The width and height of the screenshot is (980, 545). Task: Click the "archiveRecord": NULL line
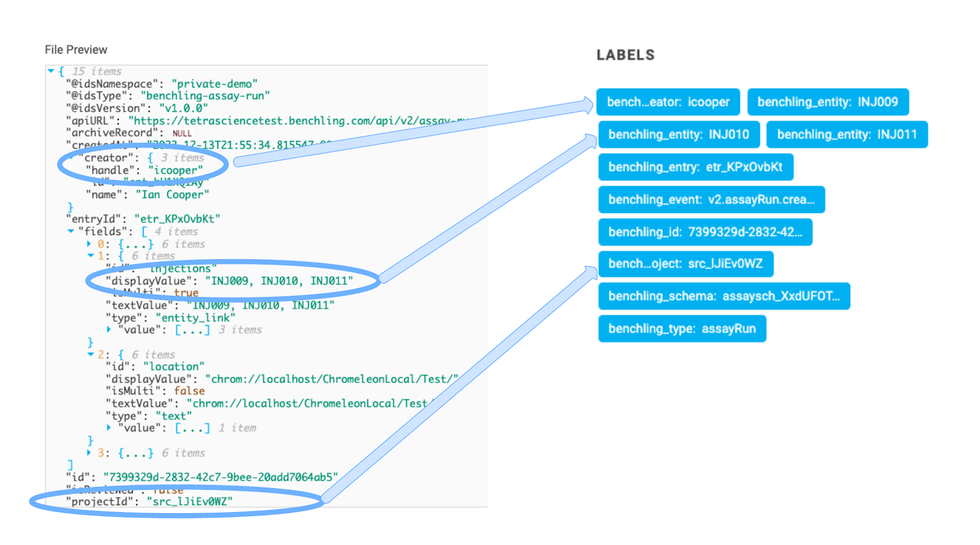pos(129,133)
